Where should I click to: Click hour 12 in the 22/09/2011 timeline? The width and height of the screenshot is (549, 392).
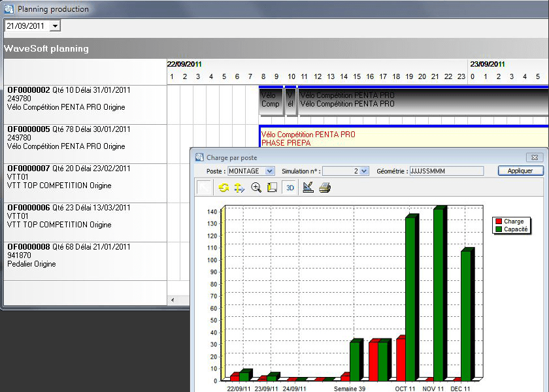318,76
